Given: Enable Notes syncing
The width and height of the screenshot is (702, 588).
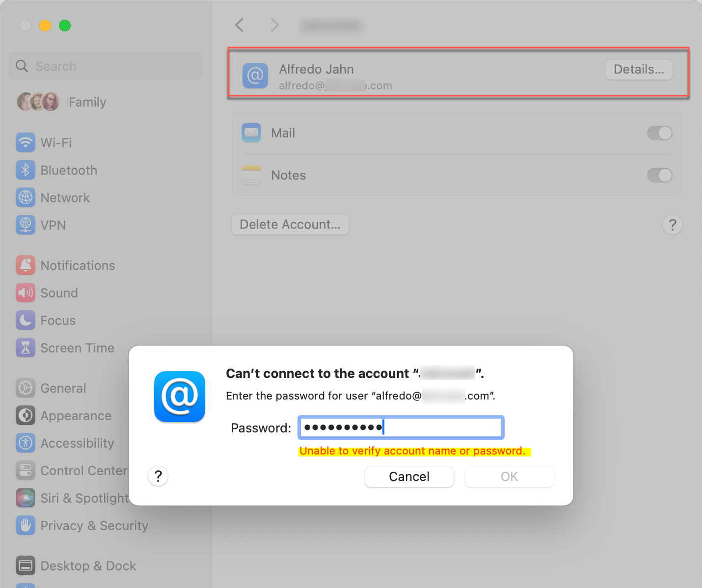Looking at the screenshot, I should coord(659,175).
